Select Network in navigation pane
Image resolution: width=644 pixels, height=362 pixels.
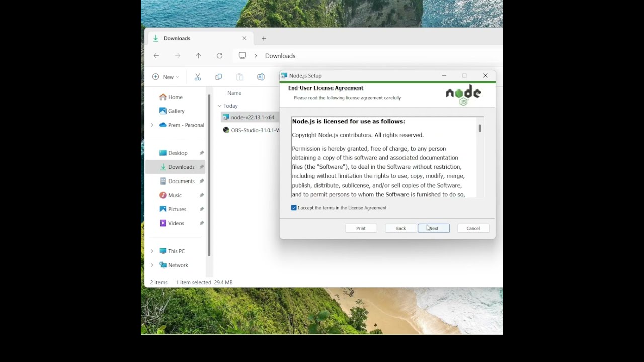(x=178, y=265)
